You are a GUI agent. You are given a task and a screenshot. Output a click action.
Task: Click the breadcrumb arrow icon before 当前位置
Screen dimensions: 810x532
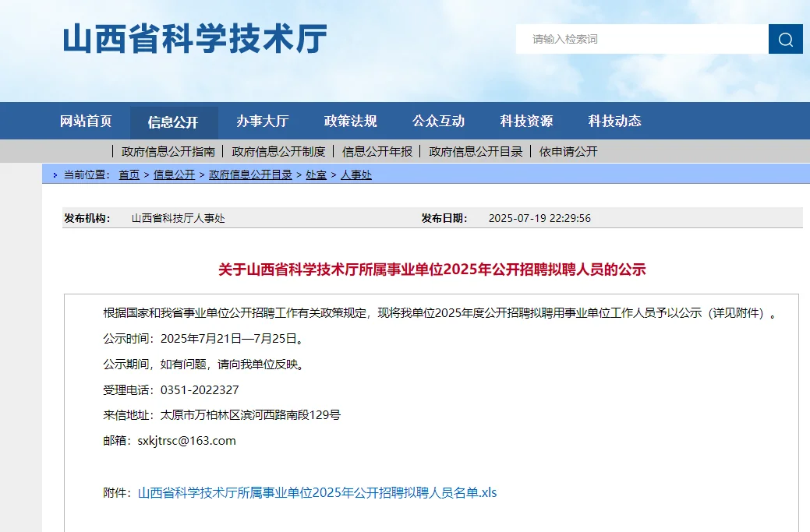(x=55, y=175)
